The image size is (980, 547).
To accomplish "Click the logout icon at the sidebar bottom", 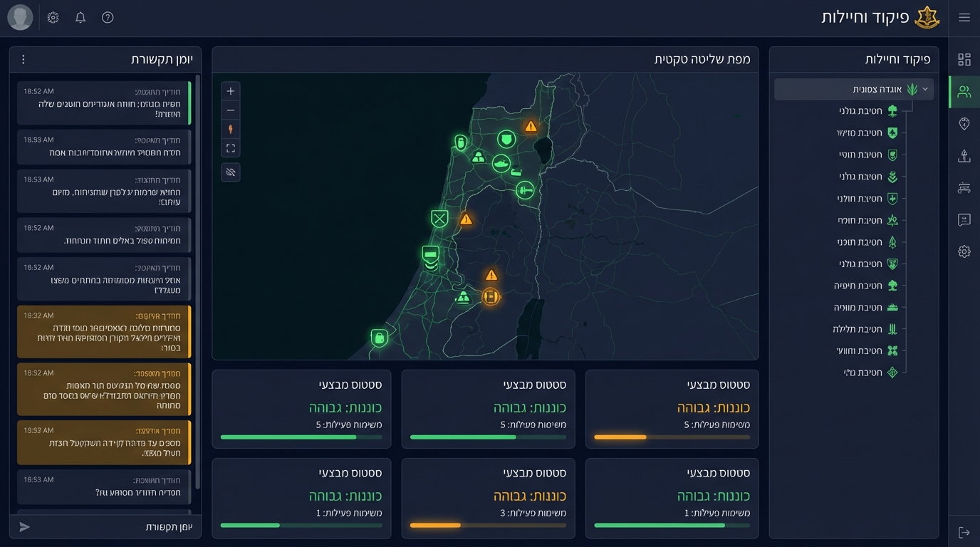I will click(964, 532).
